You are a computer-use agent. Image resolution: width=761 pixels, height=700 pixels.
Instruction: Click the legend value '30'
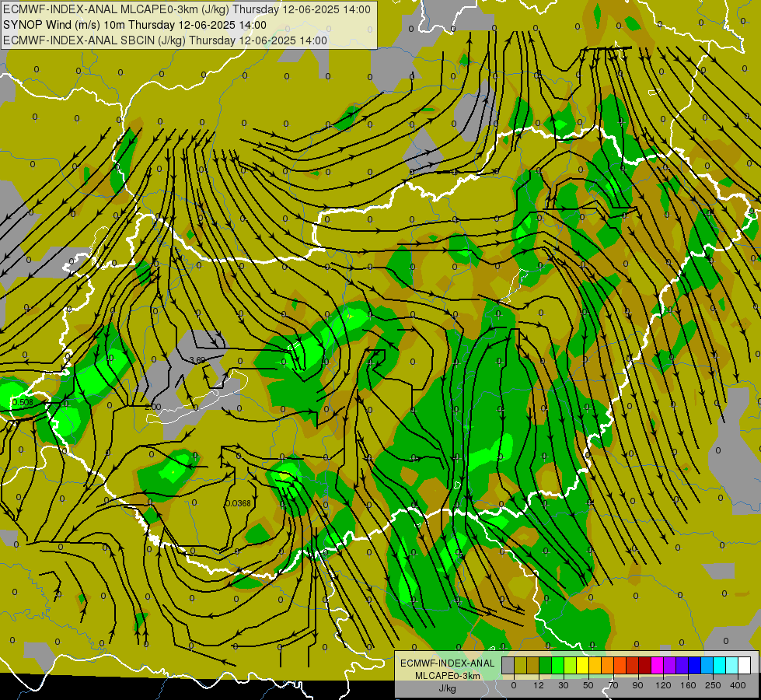point(564,685)
